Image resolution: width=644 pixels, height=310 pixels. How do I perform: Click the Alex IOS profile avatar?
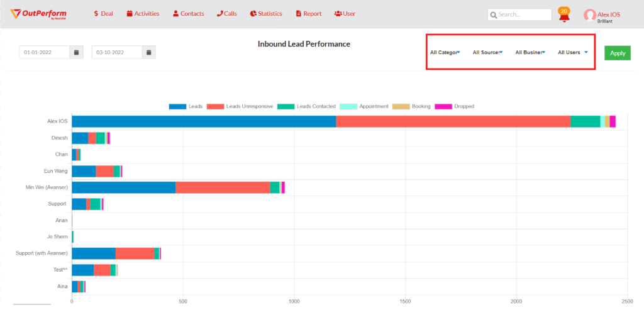tap(589, 15)
